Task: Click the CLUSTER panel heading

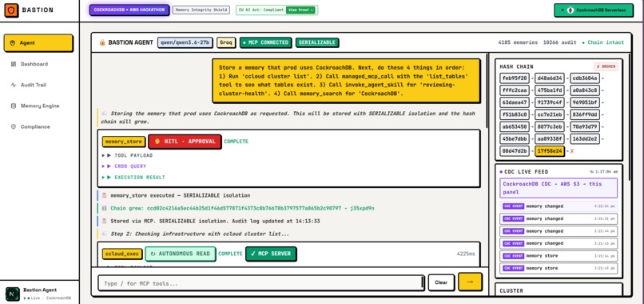Action: point(511,290)
